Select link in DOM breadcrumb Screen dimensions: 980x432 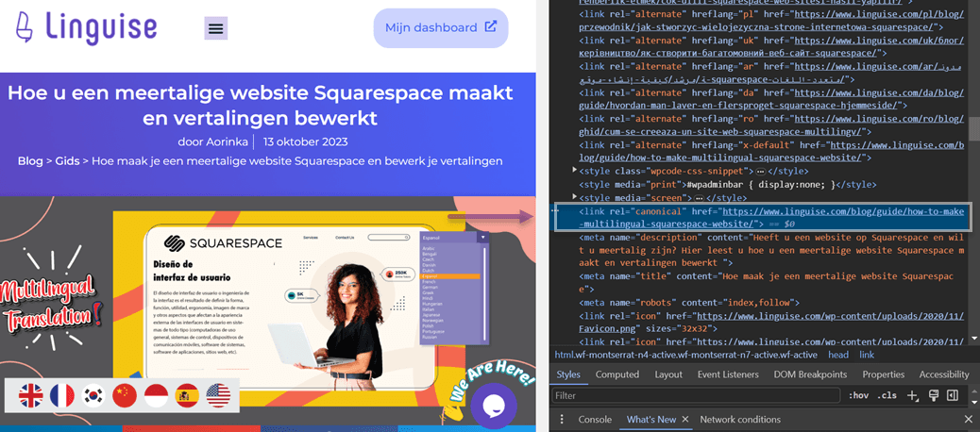click(x=867, y=355)
